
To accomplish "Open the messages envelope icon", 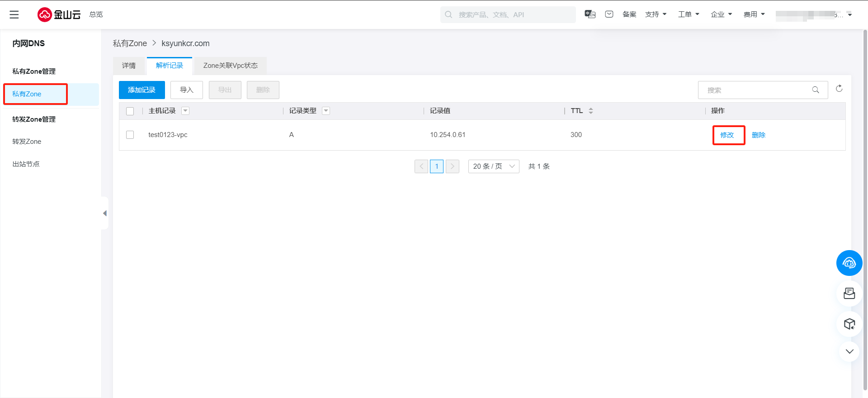I will coord(609,14).
